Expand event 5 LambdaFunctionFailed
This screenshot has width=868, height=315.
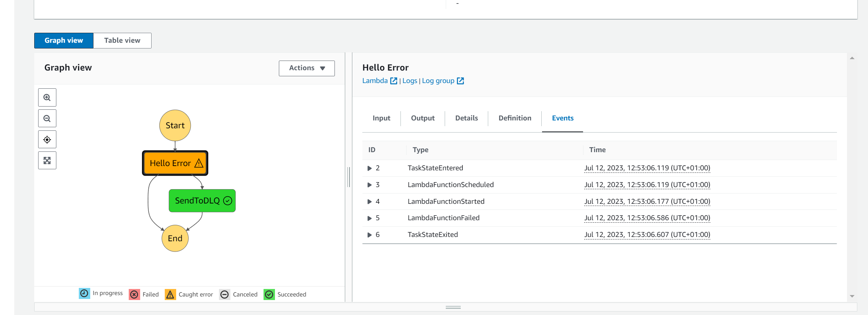coord(369,218)
